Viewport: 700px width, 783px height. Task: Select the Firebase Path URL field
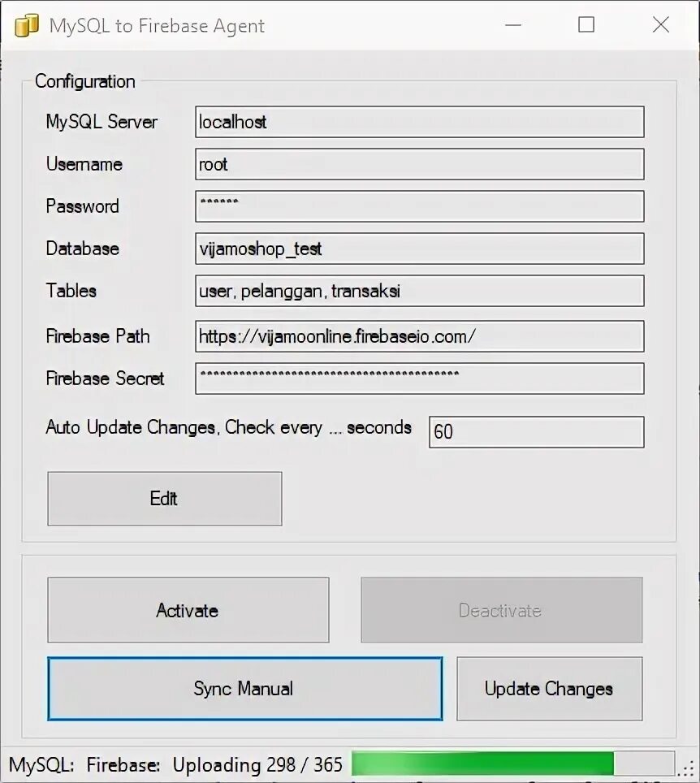(419, 336)
